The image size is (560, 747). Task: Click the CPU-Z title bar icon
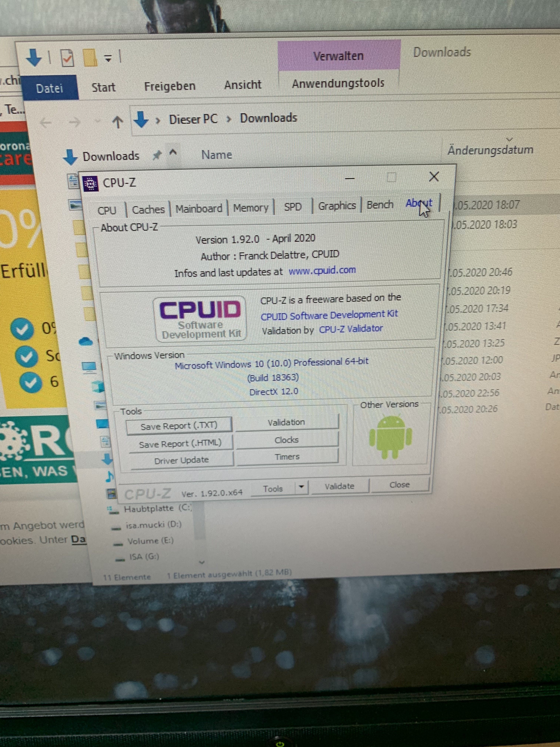(x=91, y=183)
